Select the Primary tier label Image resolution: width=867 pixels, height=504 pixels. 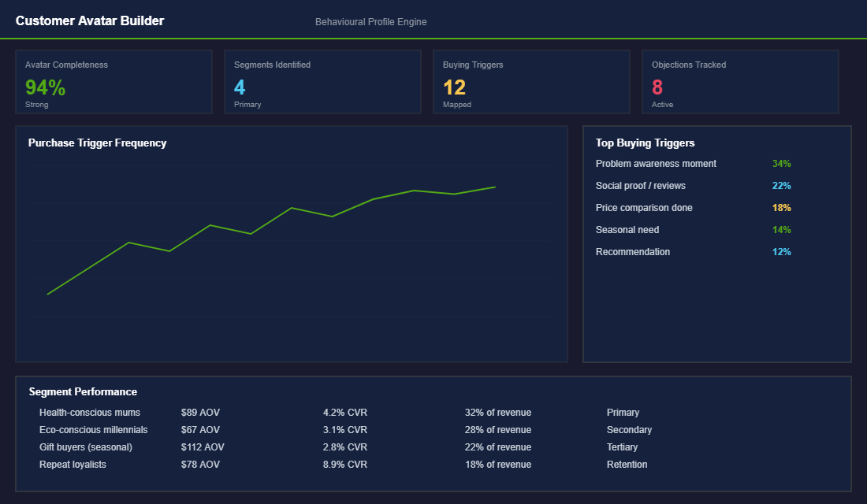(x=623, y=412)
